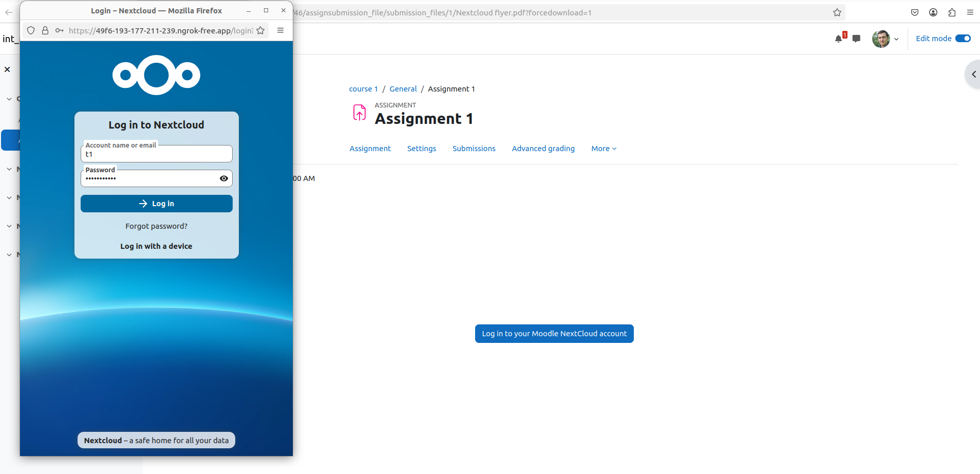The height and width of the screenshot is (474, 980).
Task: Toggle Edit mode switch
Action: [963, 39]
